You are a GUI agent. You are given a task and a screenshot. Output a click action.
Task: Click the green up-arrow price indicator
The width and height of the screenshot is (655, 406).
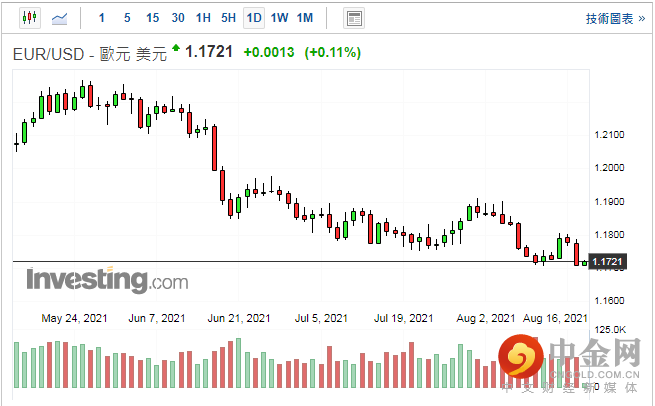[x=176, y=48]
